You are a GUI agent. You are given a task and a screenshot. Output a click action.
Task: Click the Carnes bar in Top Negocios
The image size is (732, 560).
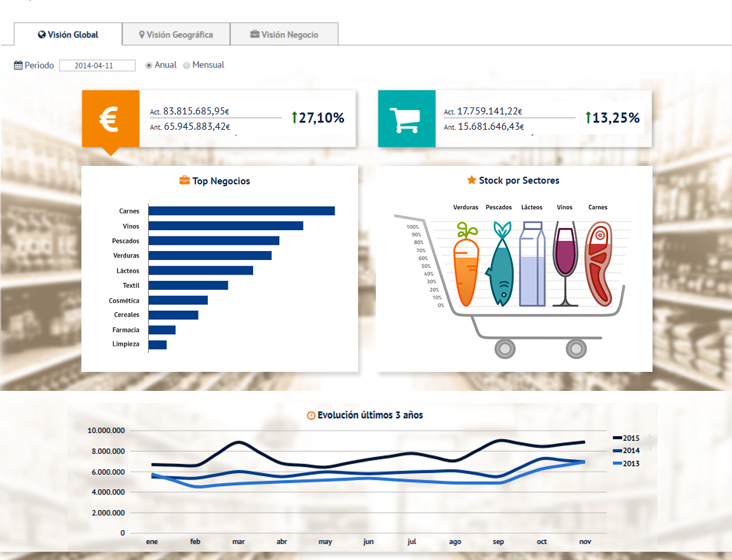(x=242, y=211)
